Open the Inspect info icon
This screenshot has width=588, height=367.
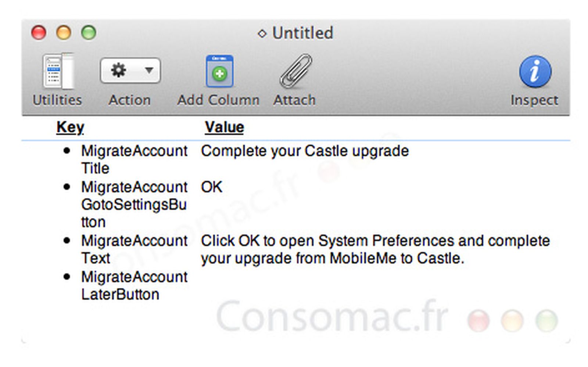click(x=535, y=71)
